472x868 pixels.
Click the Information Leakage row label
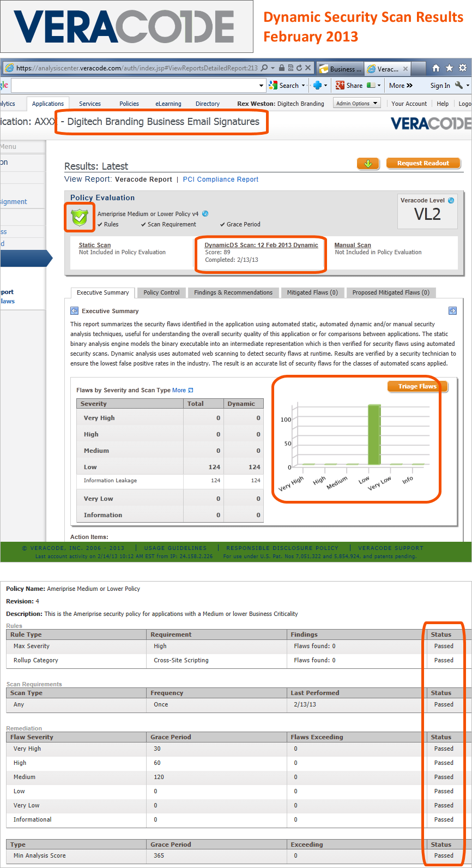coord(110,481)
